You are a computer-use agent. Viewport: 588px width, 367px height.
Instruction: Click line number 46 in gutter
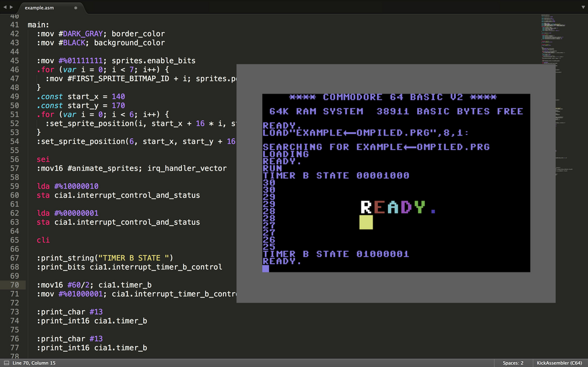(x=14, y=70)
